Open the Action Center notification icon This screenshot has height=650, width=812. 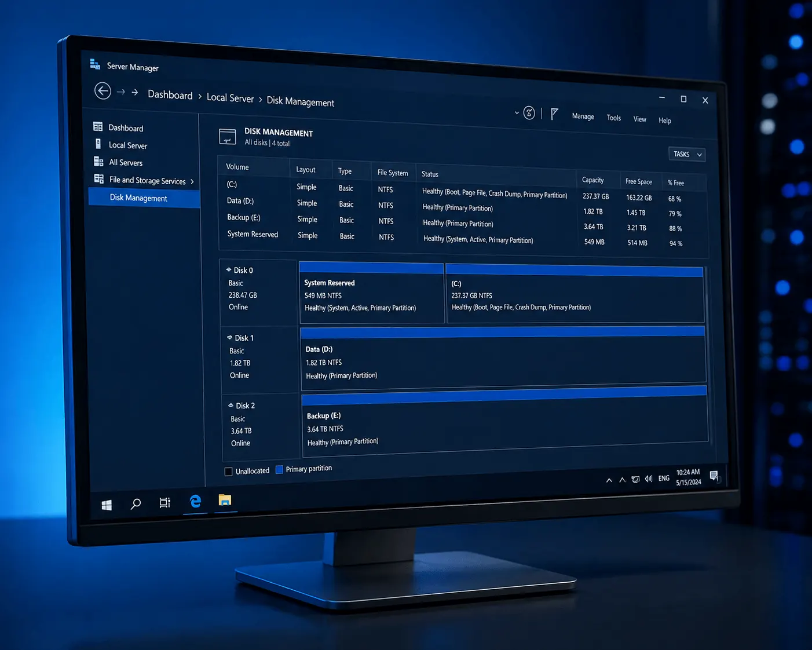click(714, 476)
